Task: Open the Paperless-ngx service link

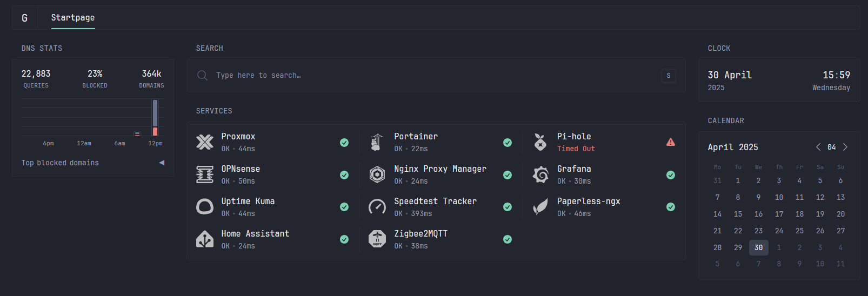Action: pyautogui.click(x=589, y=201)
